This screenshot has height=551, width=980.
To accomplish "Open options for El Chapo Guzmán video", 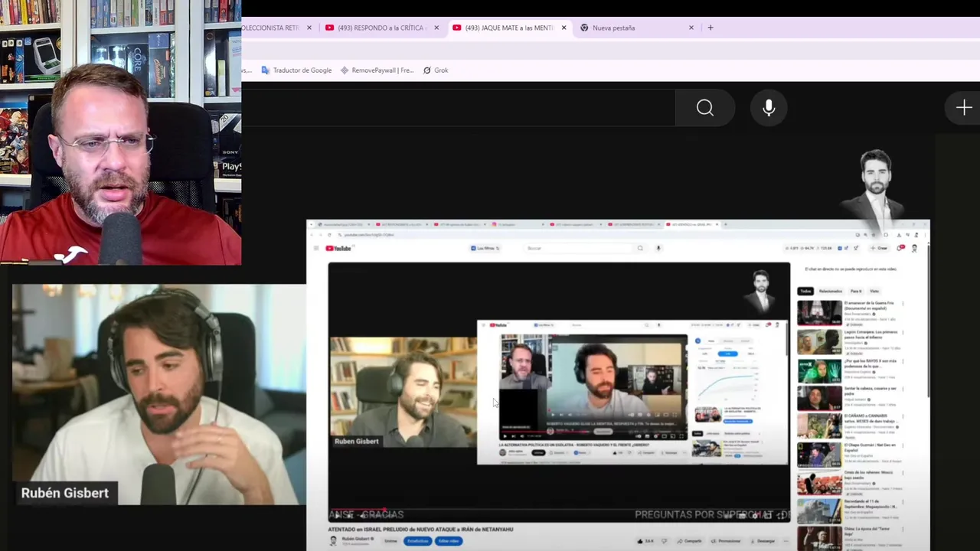I will click(903, 445).
